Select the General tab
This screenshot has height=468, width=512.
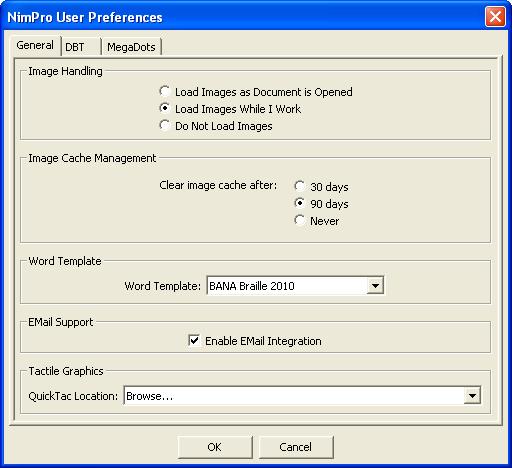[35, 45]
